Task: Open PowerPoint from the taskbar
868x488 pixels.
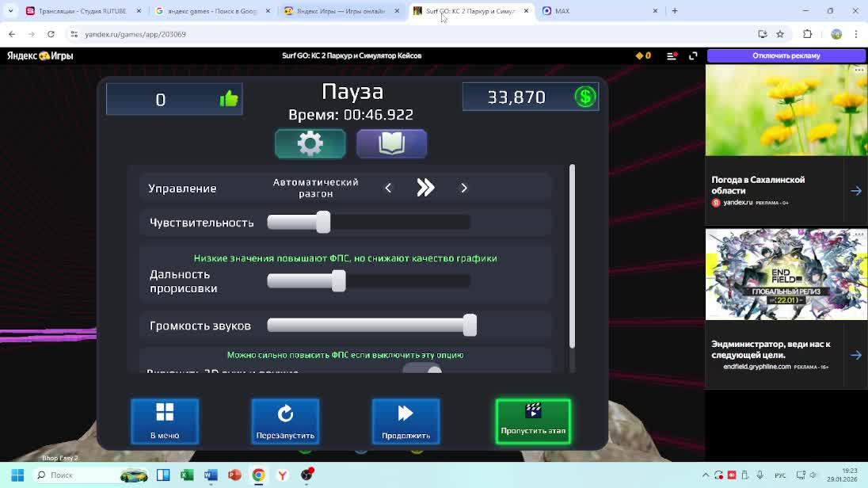Action: (234, 475)
